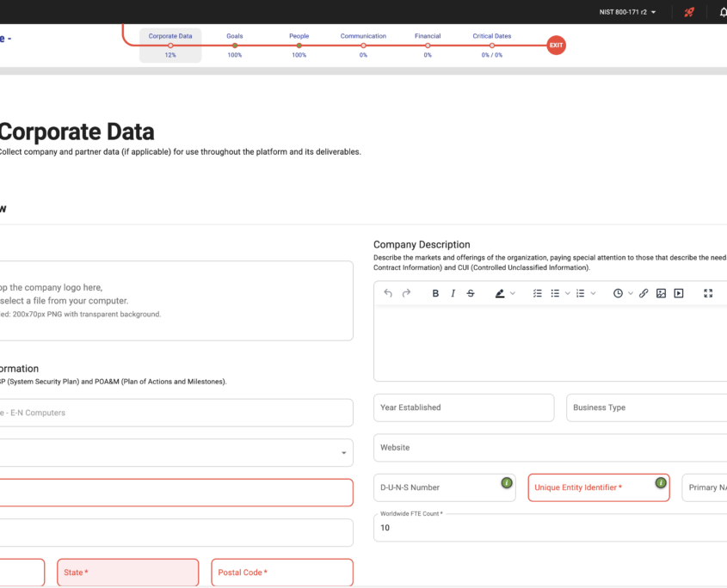Click the Bold formatting icon in the editor

(x=435, y=293)
